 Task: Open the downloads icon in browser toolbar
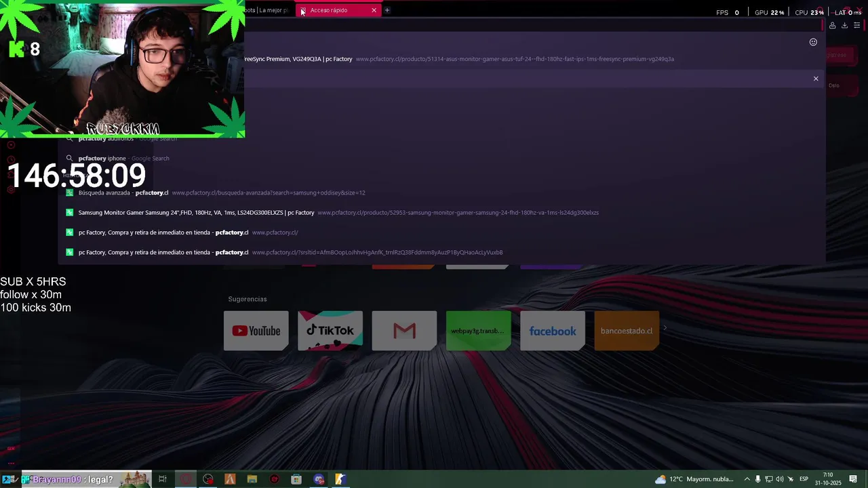[x=844, y=26]
